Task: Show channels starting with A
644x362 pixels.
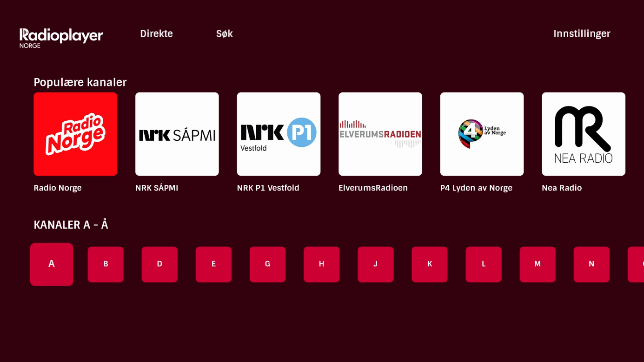Action: [x=52, y=264]
